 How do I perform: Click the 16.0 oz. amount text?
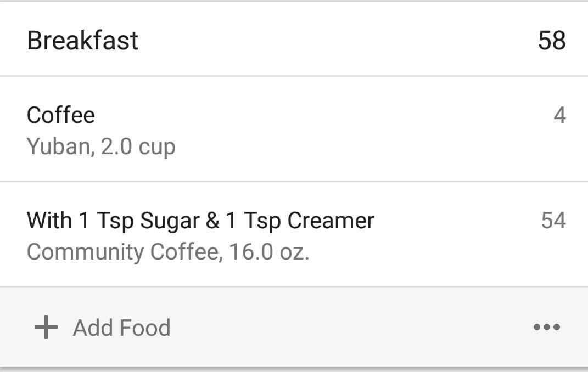tap(269, 252)
